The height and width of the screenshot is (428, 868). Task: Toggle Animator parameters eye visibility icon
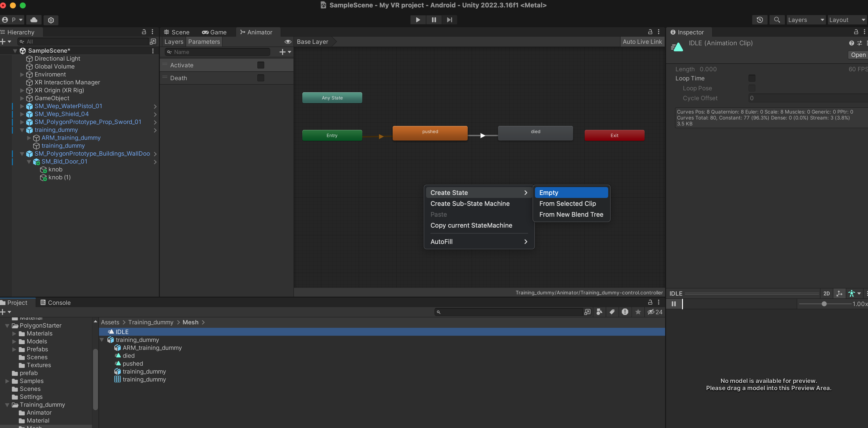(x=288, y=42)
